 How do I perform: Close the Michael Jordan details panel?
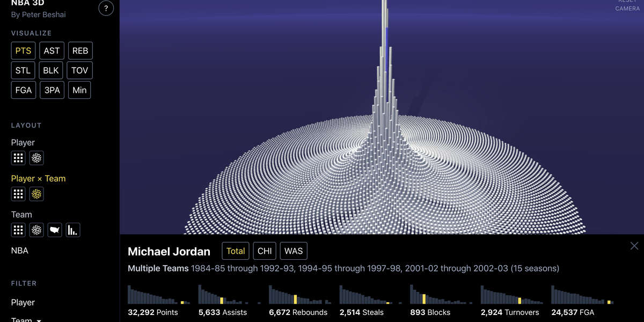tap(634, 246)
